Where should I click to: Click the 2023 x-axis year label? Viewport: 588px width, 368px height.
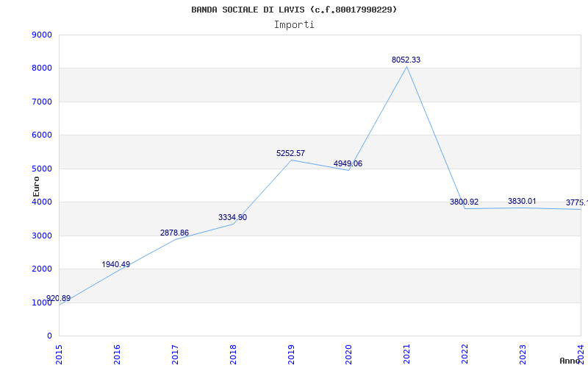[523, 354]
